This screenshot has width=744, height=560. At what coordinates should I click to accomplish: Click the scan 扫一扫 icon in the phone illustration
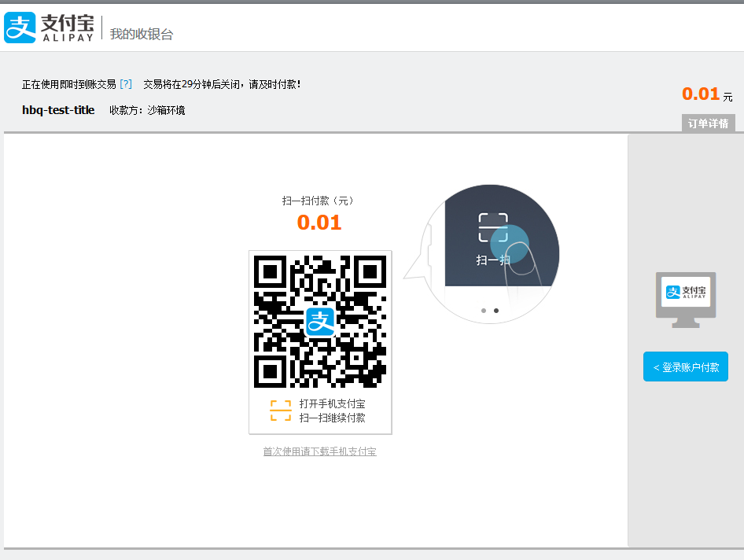pyautogui.click(x=493, y=228)
